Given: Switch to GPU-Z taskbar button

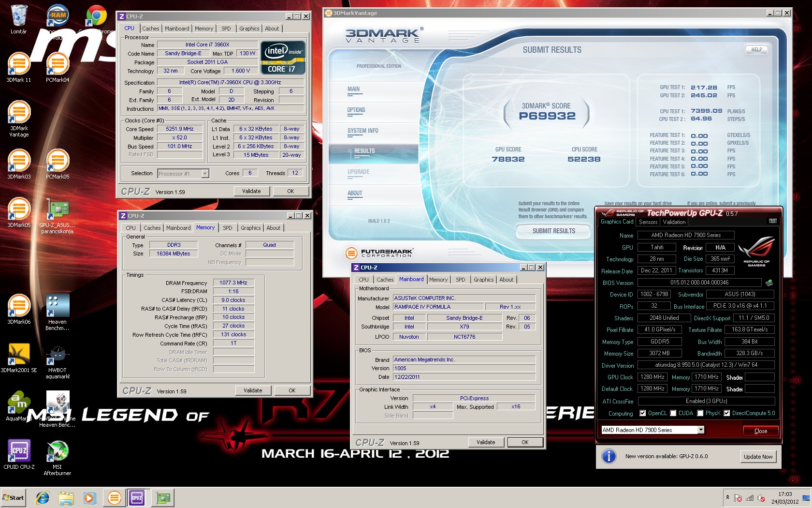Looking at the screenshot, I should [x=163, y=498].
